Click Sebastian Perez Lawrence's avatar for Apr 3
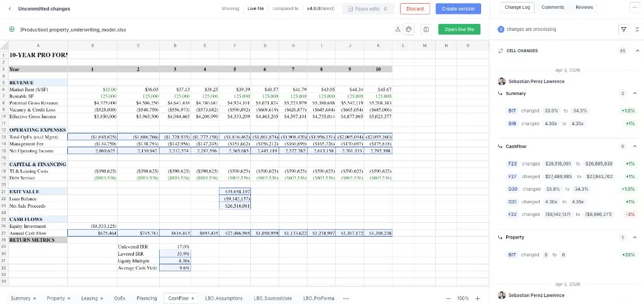This screenshot has width=644, height=304. pos(501,81)
